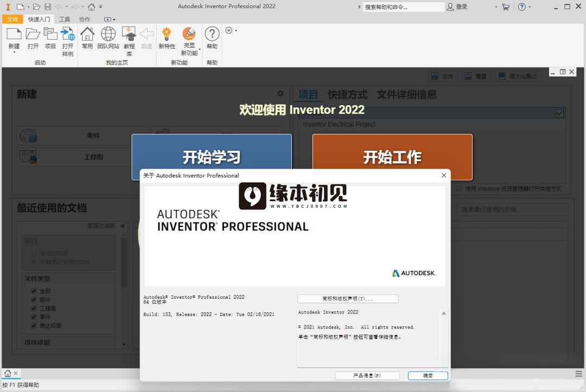Image resolution: width=586 pixels, height=392 pixels.
Task: Select 激活的项目 radio button
Action: point(34,253)
